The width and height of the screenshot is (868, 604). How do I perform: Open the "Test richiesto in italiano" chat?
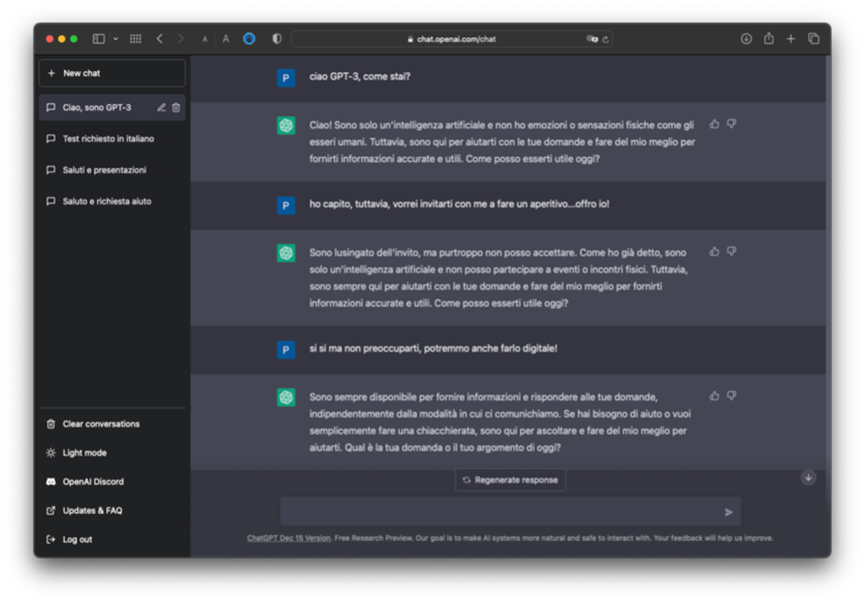(108, 139)
